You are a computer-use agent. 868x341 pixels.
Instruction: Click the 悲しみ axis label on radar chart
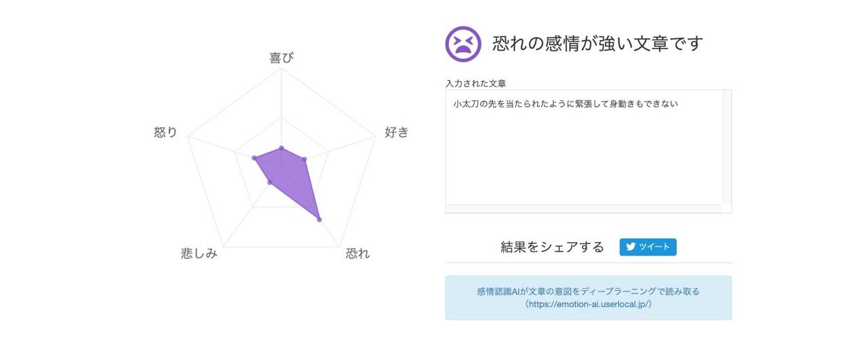coord(199,254)
